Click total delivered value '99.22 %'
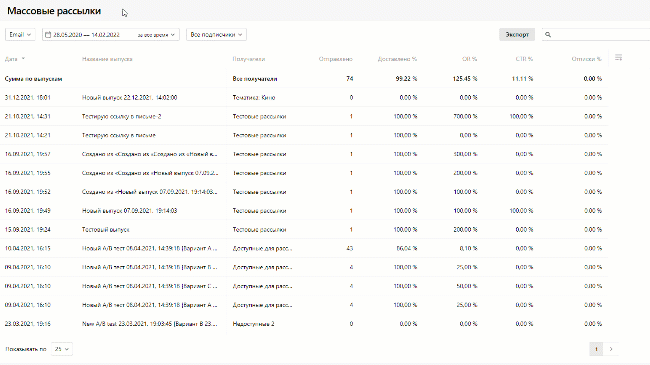The width and height of the screenshot is (650, 365). [406, 79]
